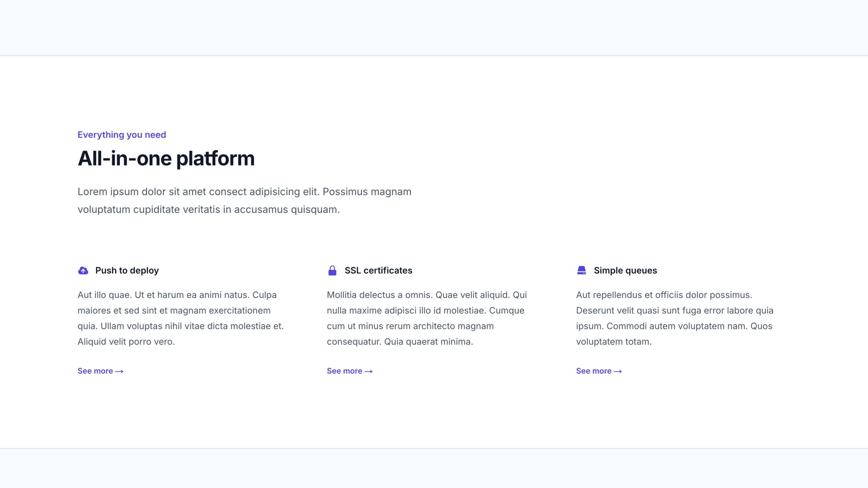Click the paragraph starting Aut illo quae
The height and width of the screenshot is (488, 868).
point(181,318)
